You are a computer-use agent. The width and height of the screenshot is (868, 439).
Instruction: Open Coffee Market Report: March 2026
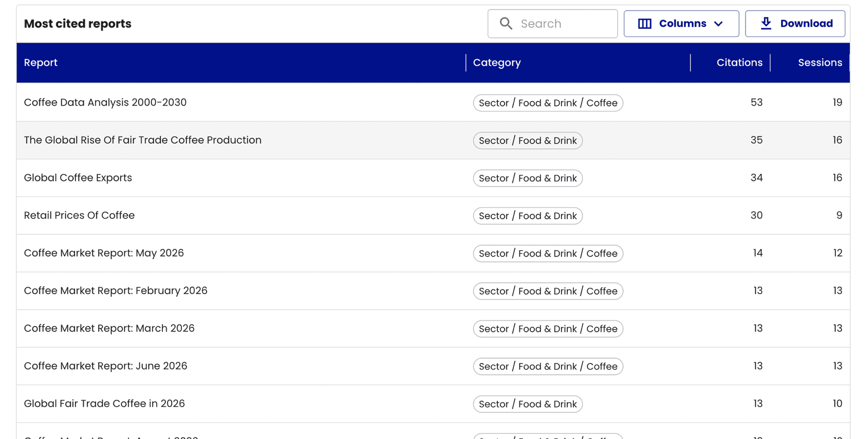[109, 328]
